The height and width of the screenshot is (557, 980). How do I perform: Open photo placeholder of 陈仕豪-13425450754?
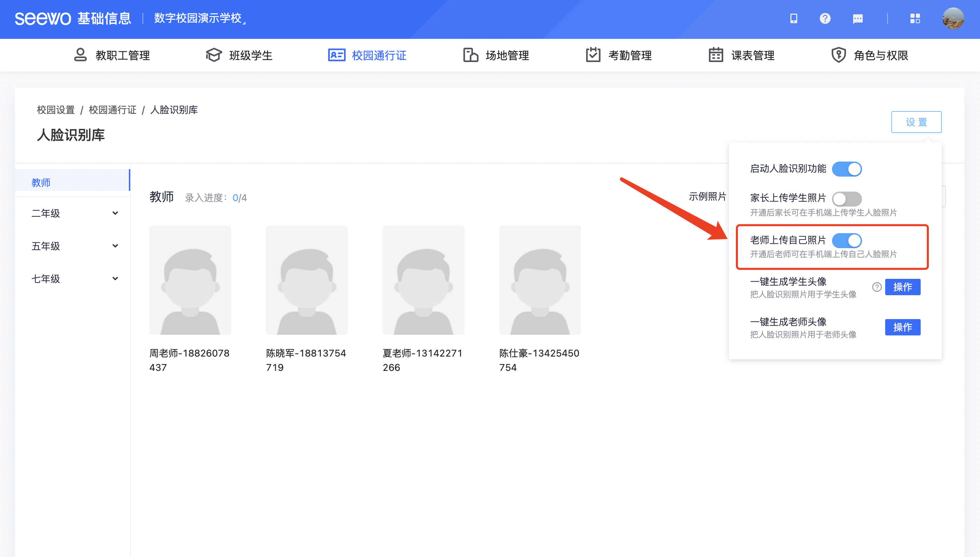540,280
